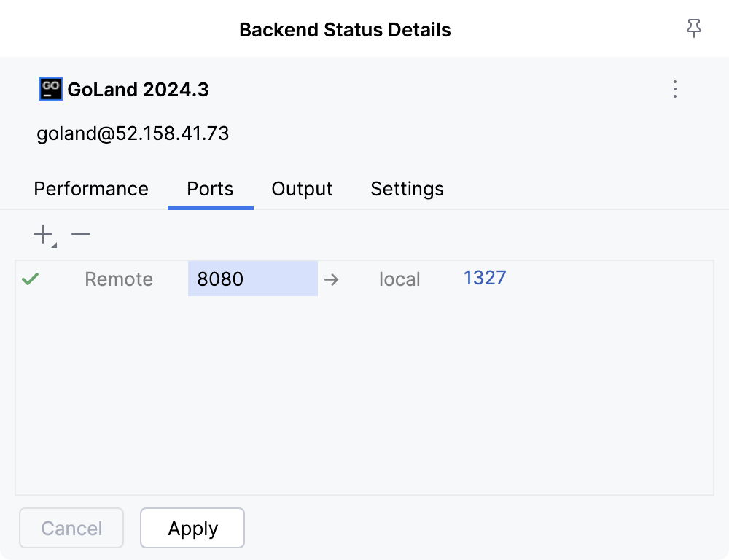729x560 pixels.
Task: Edit the remote port 8080 field
Action: [x=252, y=279]
